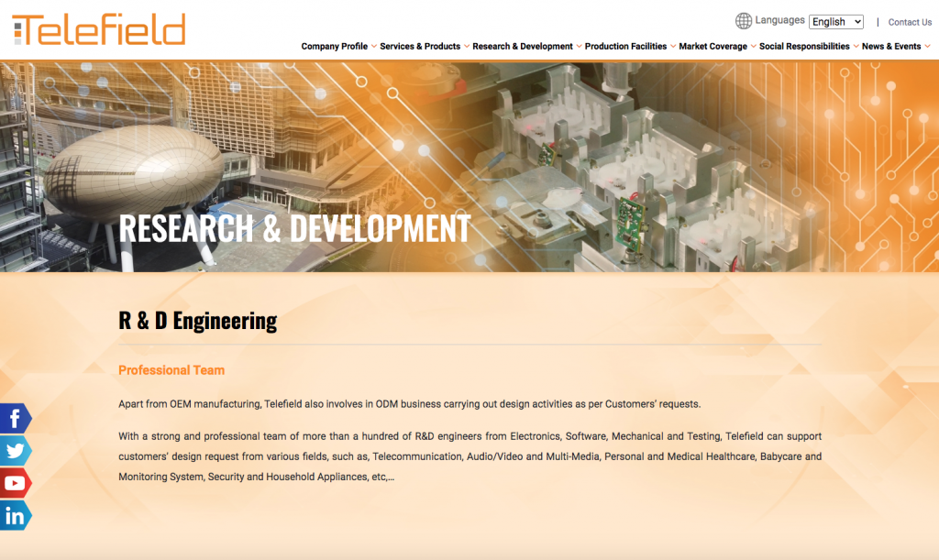Open the YouTube channel icon
This screenshot has width=939, height=560.
point(16,483)
